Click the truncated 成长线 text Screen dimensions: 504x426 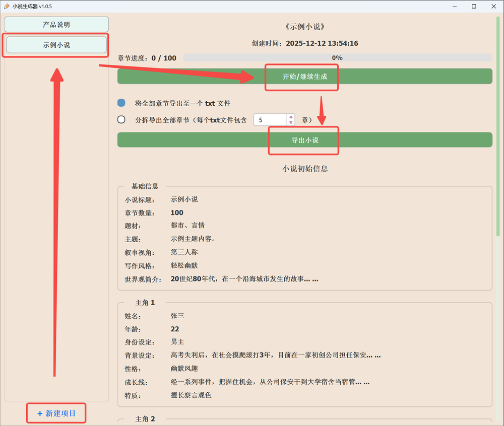pos(270,382)
